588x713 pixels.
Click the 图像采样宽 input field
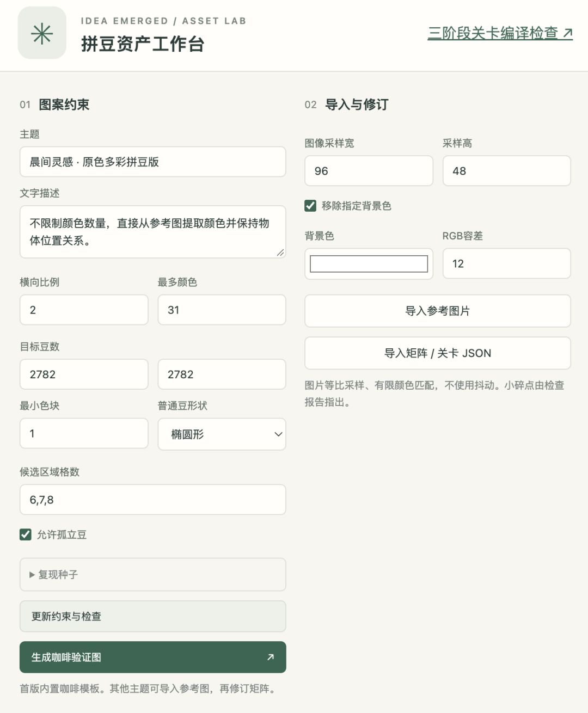369,171
